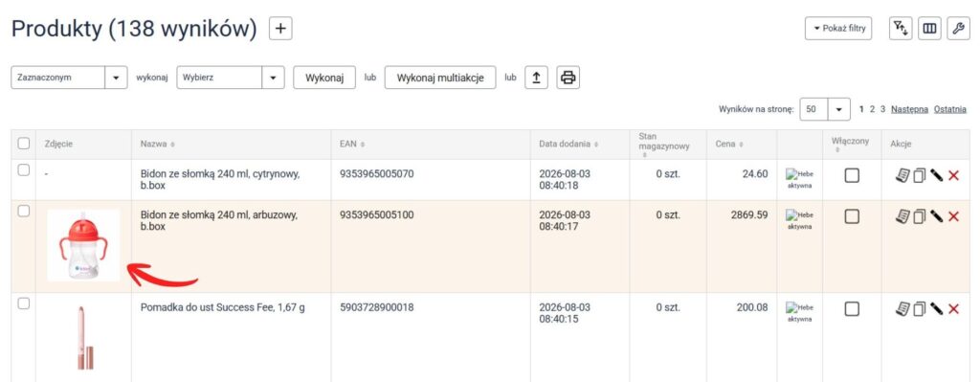
Task: Toggle Włączony checkbox for arbuzowy bidon
Action: [851, 216]
